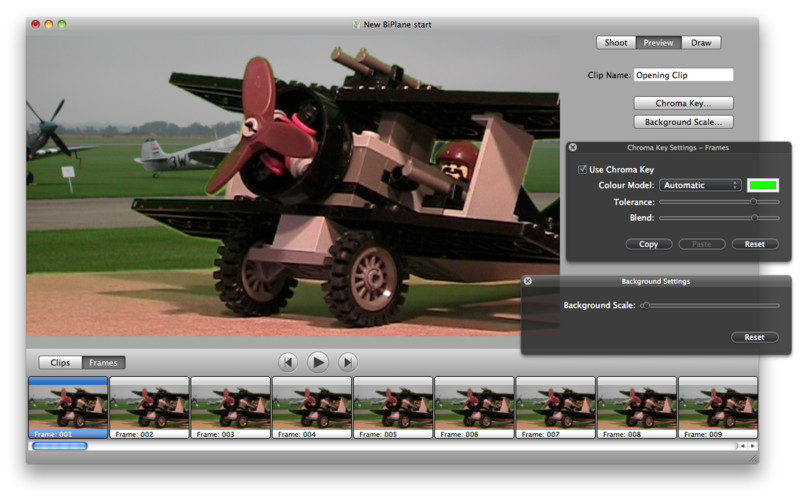This screenshot has width=800, height=500.
Task: Switch to Draw mode
Action: click(701, 43)
